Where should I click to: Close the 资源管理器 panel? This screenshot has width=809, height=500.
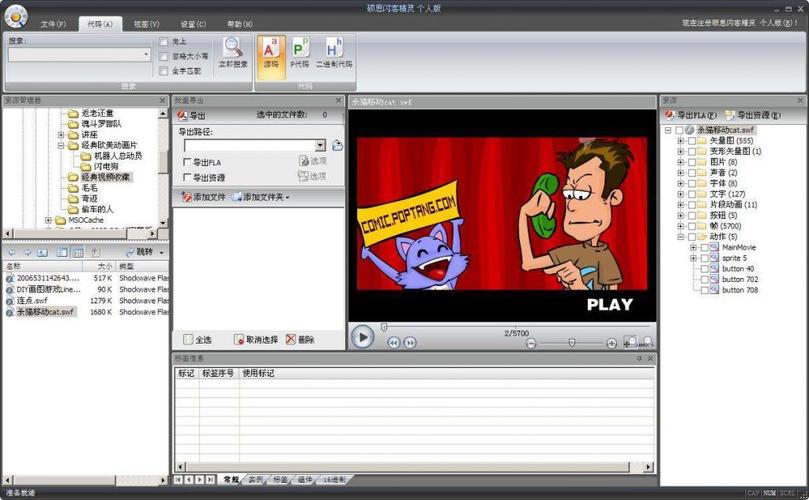(163, 101)
